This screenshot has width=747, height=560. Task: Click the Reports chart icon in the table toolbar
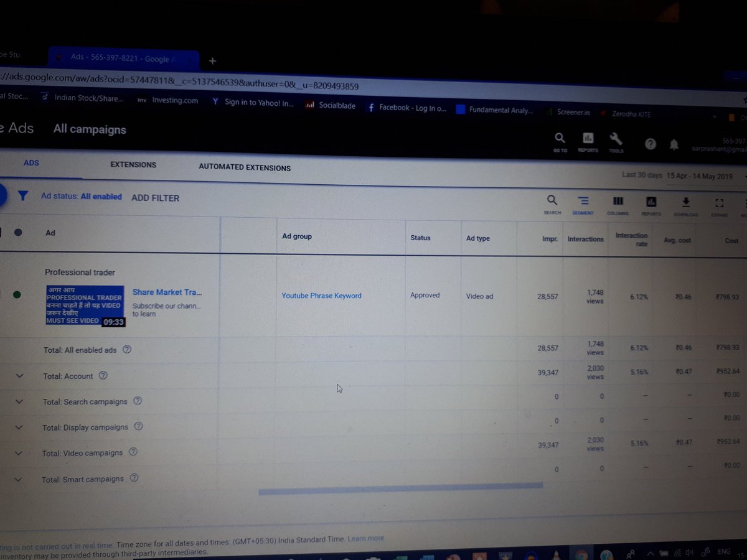(x=651, y=202)
